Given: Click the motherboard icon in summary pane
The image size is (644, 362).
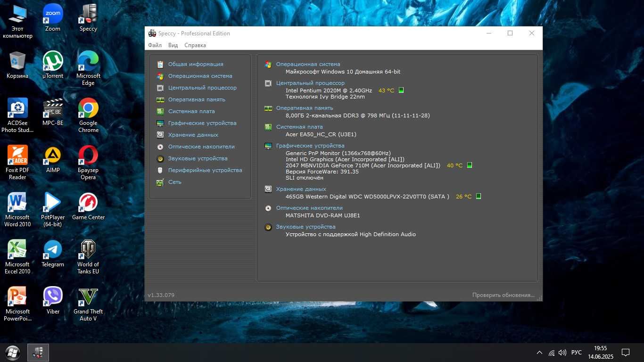Looking at the screenshot, I should (268, 127).
